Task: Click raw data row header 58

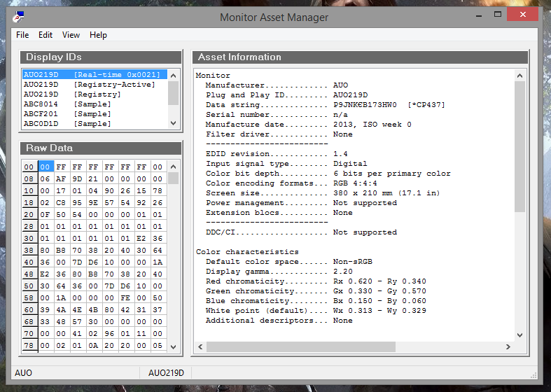Action: [29, 298]
